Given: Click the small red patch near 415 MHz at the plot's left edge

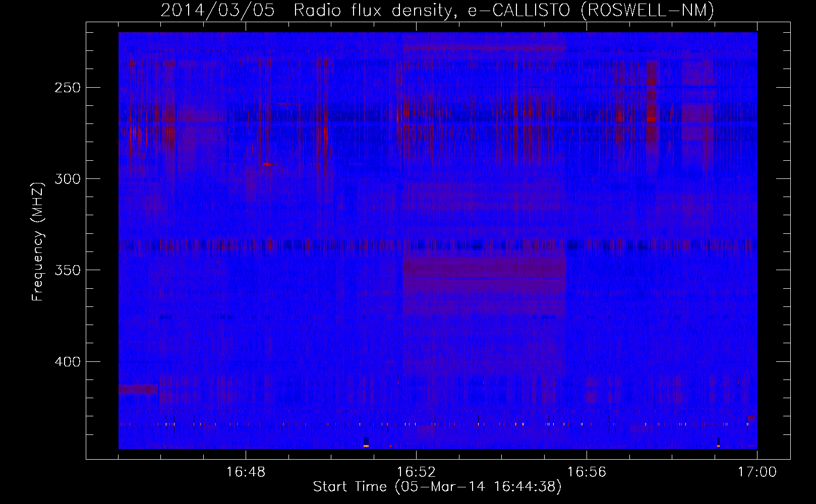Looking at the screenshot, I should (138, 389).
